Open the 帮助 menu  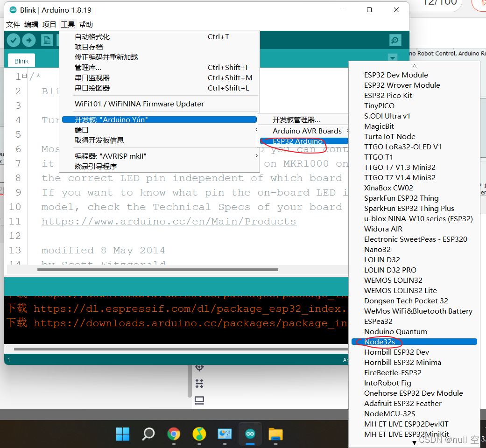[86, 24]
